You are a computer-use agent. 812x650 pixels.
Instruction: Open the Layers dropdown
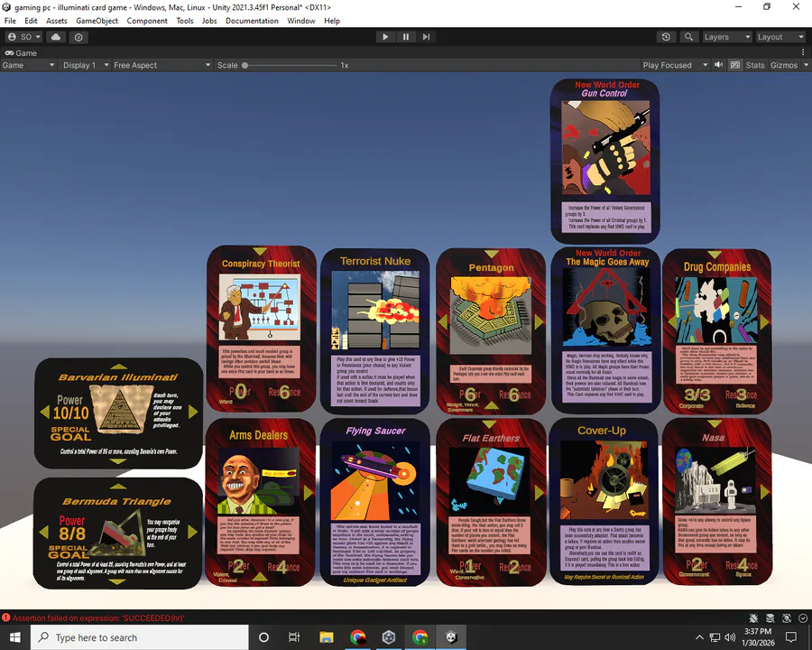click(x=726, y=37)
